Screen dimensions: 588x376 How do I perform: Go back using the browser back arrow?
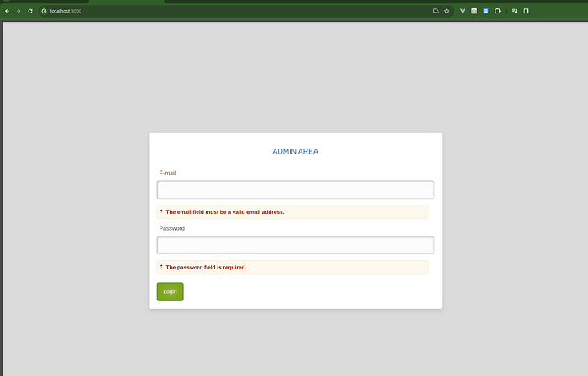[x=7, y=11]
